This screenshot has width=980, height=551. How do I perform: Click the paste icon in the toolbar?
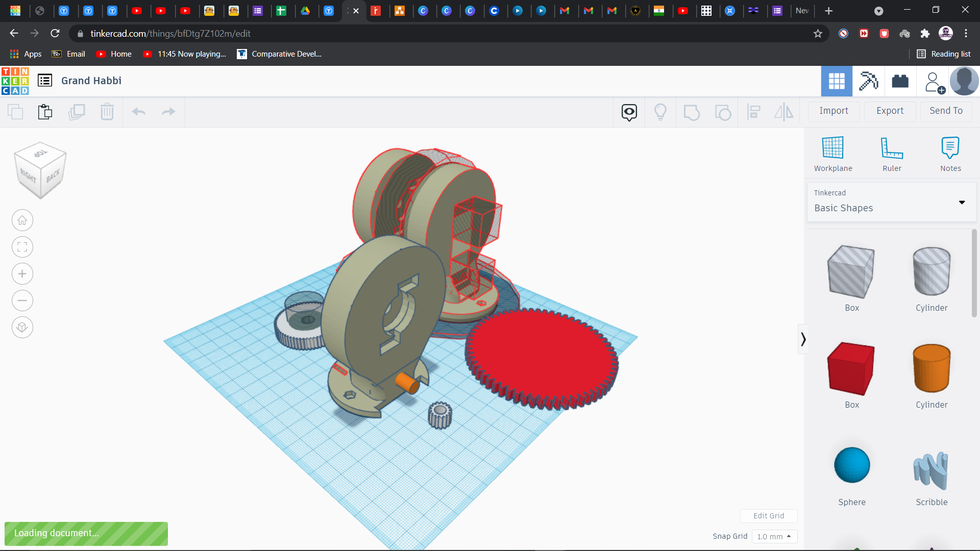[x=45, y=112]
